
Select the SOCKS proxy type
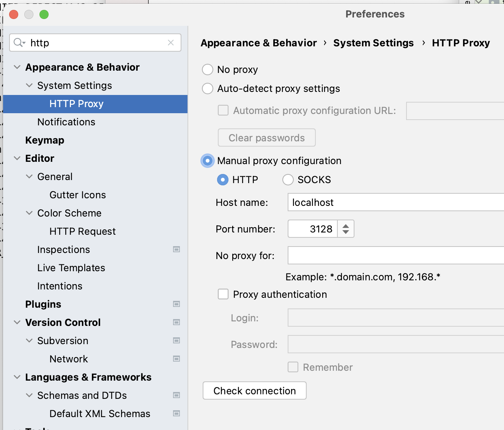[x=288, y=179]
